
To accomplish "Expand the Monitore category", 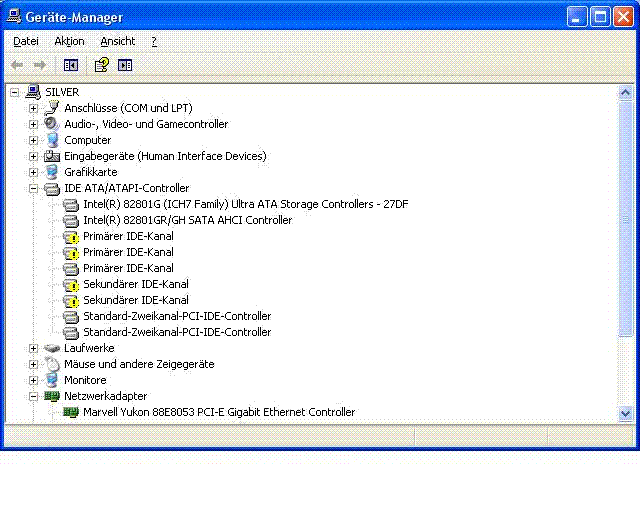I will pos(33,380).
